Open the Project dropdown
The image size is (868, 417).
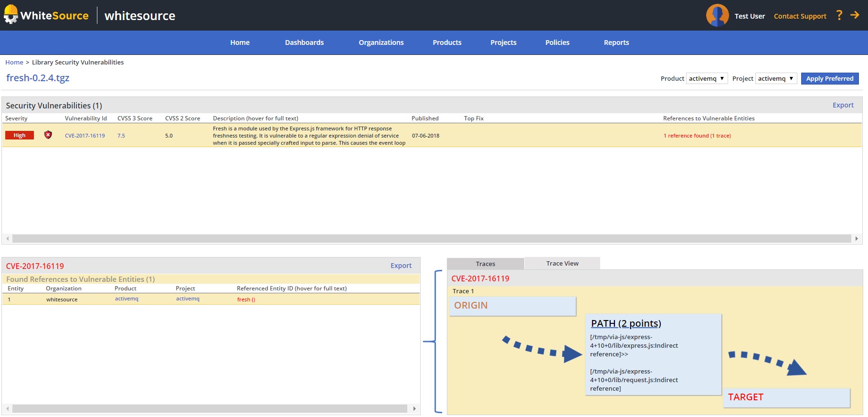[776, 78]
